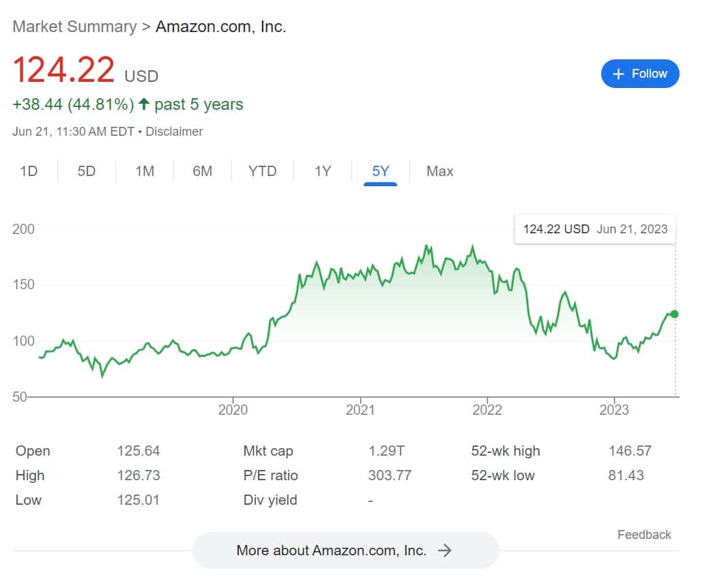Follow Amazon.com stock
The width and height of the screenshot is (711, 588).
pyautogui.click(x=640, y=74)
